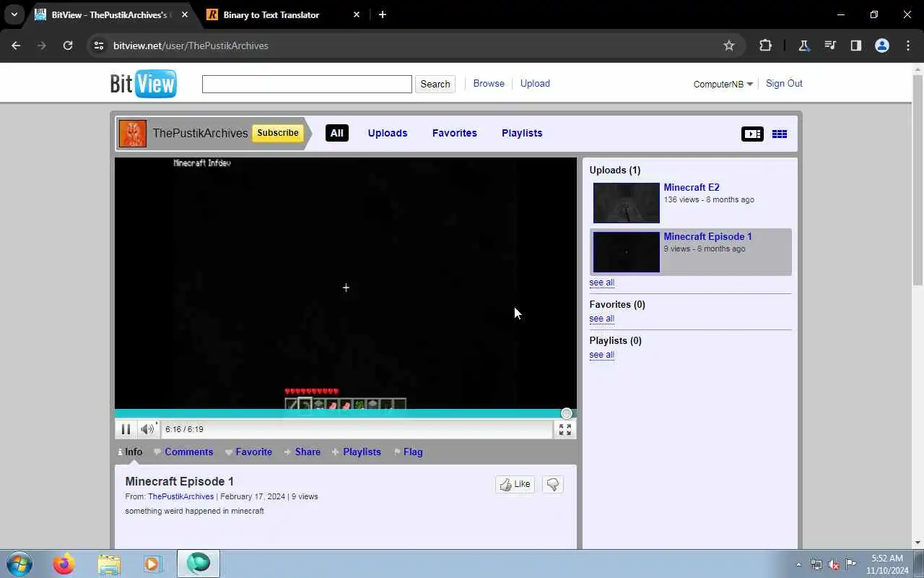Click ThePustikArchives channel avatar
This screenshot has width=924, height=578.
click(133, 134)
